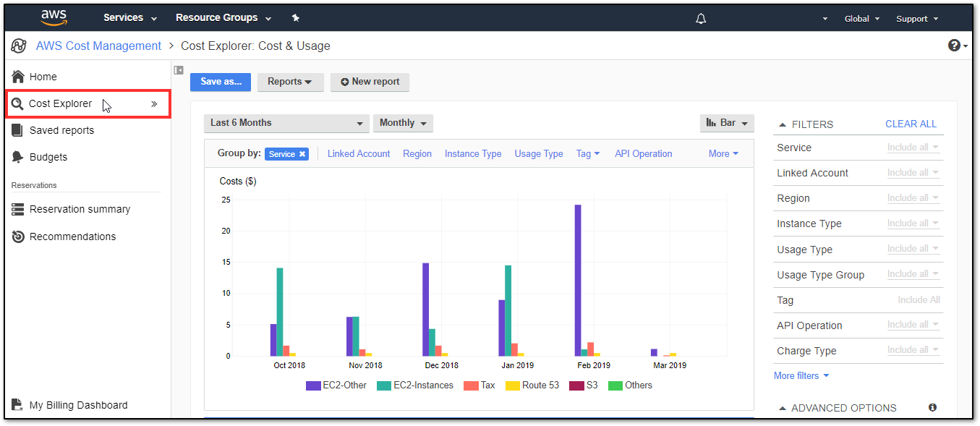Screen dimensions: 980x426
Task: Click the Saved reports book icon
Action: [x=17, y=130]
